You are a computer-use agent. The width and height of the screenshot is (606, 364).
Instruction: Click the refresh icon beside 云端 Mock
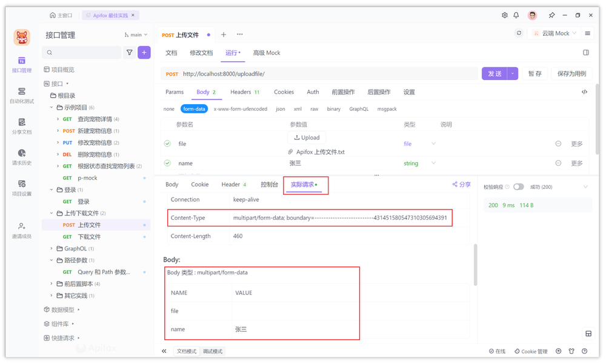[519, 34]
